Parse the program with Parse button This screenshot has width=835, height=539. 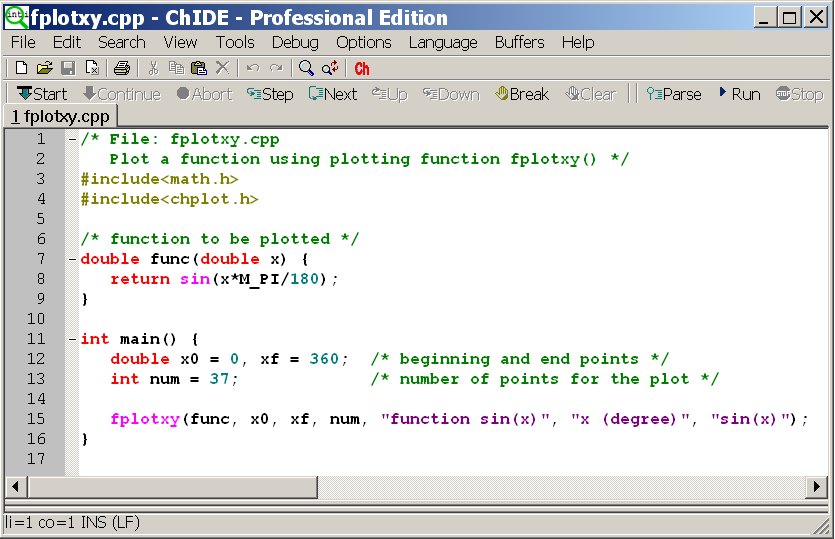coord(674,94)
